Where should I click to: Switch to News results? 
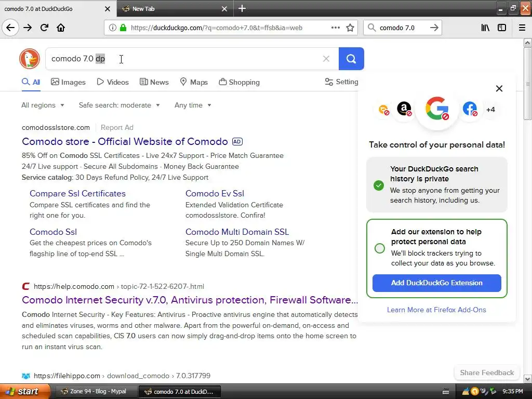154,82
